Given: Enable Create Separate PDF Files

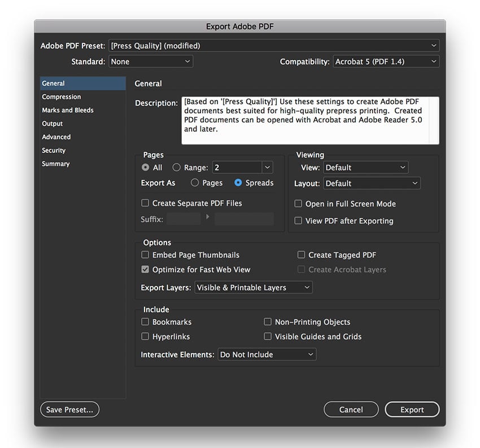Looking at the screenshot, I should [145, 203].
